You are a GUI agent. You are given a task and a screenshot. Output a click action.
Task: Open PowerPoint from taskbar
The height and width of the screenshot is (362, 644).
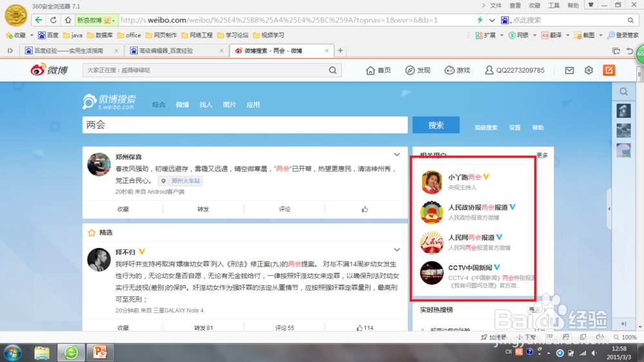pyautogui.click(x=100, y=352)
